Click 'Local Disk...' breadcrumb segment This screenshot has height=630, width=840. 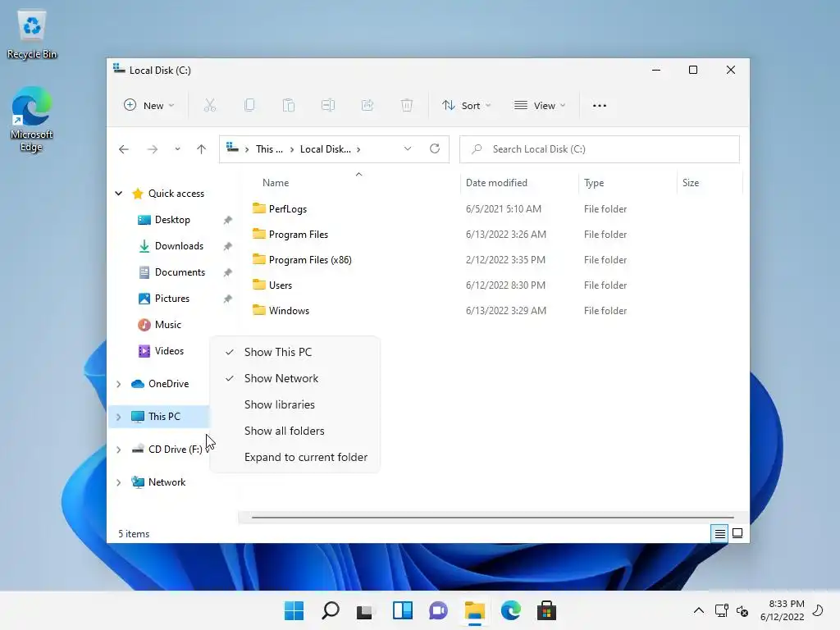click(x=325, y=149)
